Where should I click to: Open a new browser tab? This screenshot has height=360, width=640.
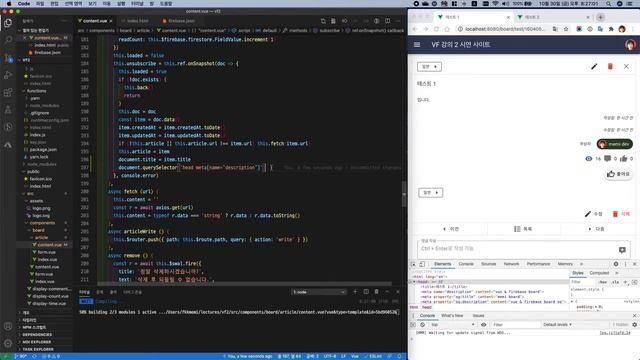point(600,17)
